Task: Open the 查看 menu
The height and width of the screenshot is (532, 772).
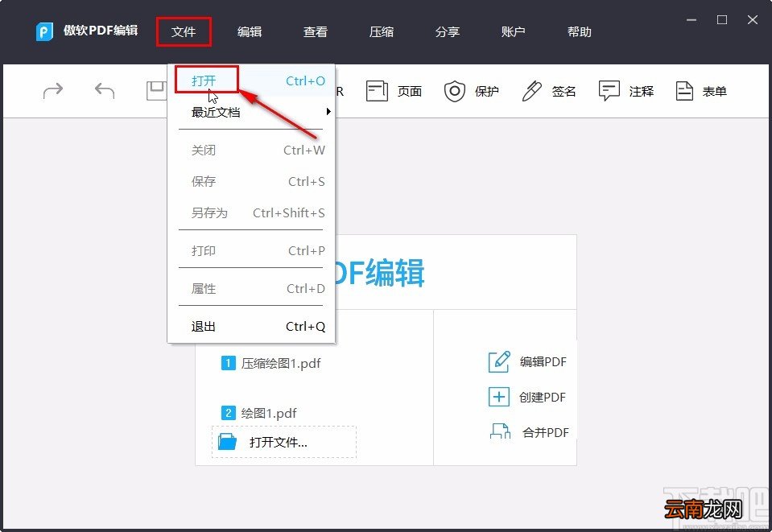Action: pyautogui.click(x=316, y=32)
